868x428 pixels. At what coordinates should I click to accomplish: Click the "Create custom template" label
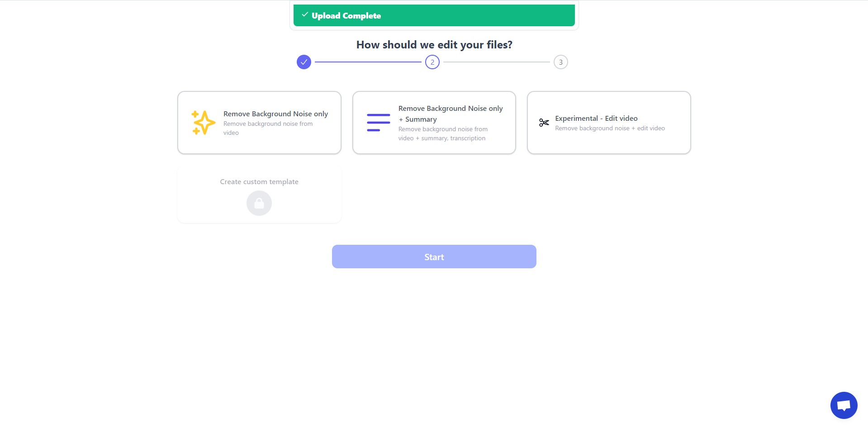259,182
